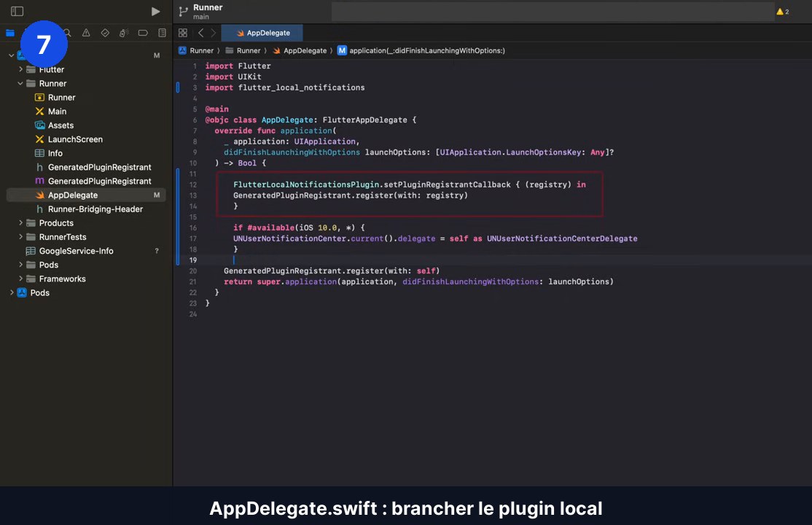This screenshot has height=525, width=812.
Task: Collapse the root project disclosure chevron
Action: 12,55
